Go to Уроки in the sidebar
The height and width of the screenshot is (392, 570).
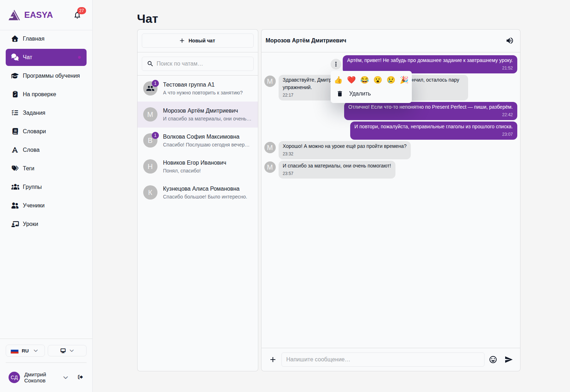click(46, 224)
